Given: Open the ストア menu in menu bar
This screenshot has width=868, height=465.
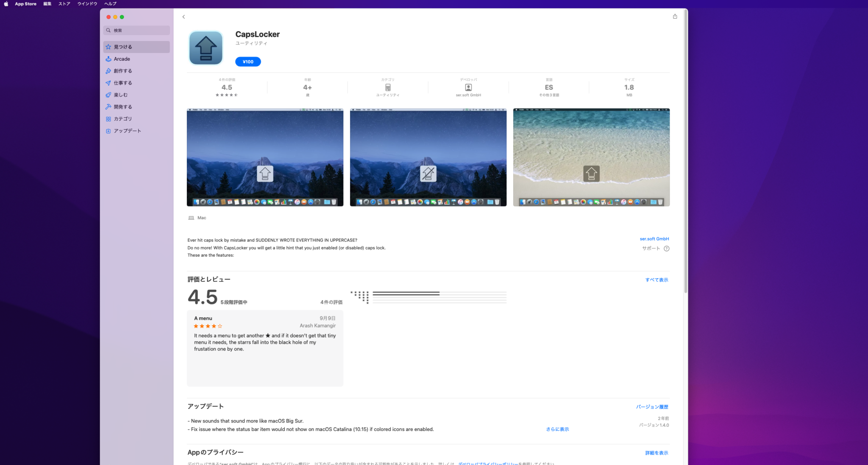Looking at the screenshot, I should point(64,4).
